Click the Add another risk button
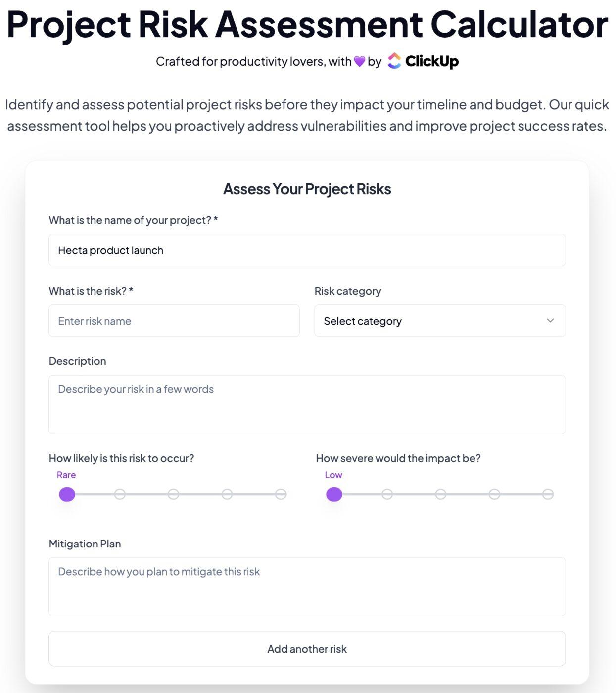616x693 pixels. point(307,649)
